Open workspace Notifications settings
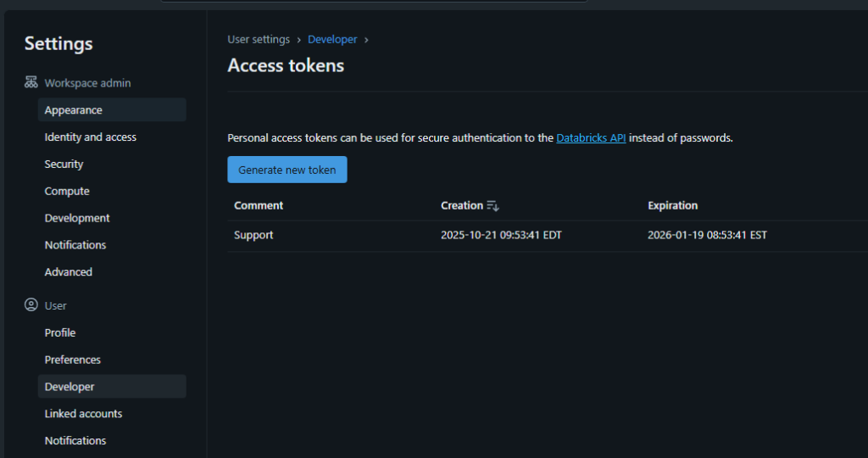Screen dimensions: 868x458 [75, 245]
